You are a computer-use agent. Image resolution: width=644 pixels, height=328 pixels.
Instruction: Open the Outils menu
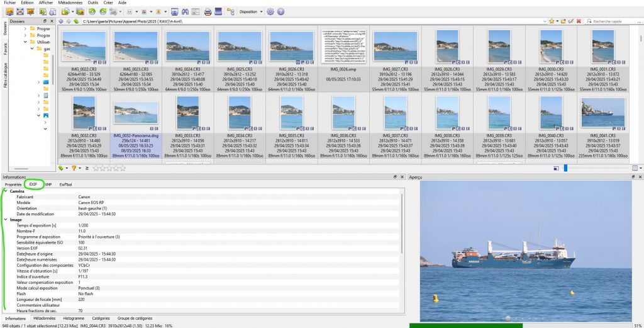tap(92, 3)
